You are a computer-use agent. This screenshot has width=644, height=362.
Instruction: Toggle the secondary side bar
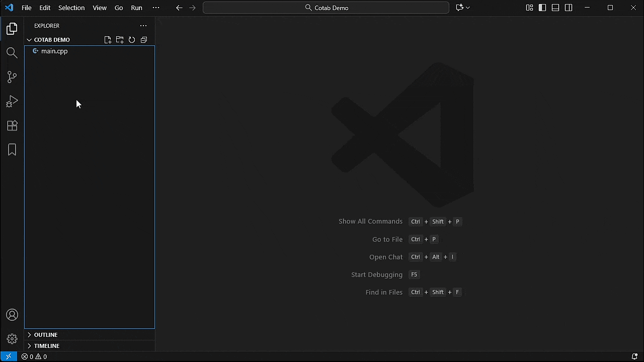point(568,8)
